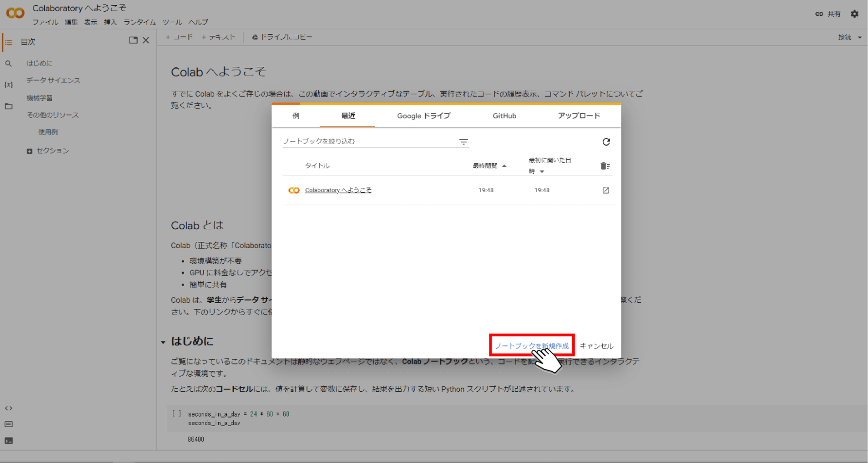Open the search icon in left sidebar
Image resolution: width=868 pixels, height=463 pixels.
[x=8, y=63]
